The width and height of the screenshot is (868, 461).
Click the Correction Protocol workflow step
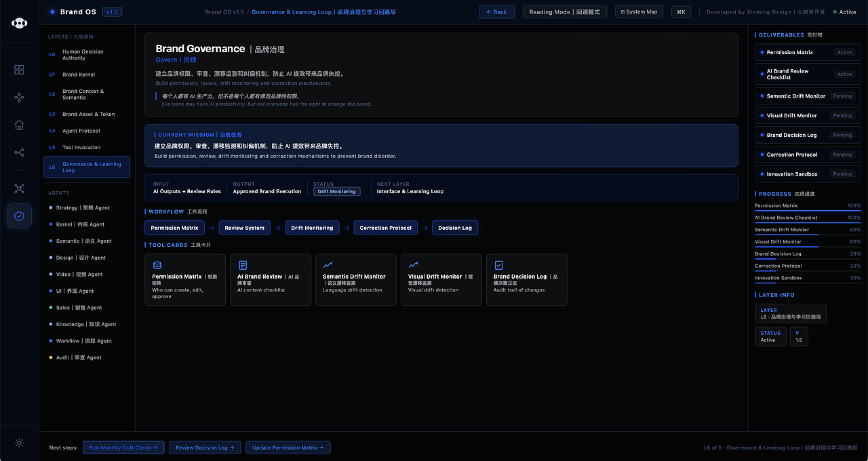click(x=385, y=228)
